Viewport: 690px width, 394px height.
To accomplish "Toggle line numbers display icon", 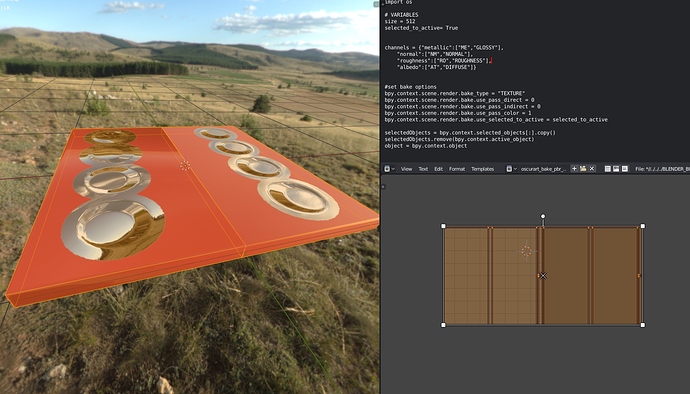I will pyautogui.click(x=608, y=169).
